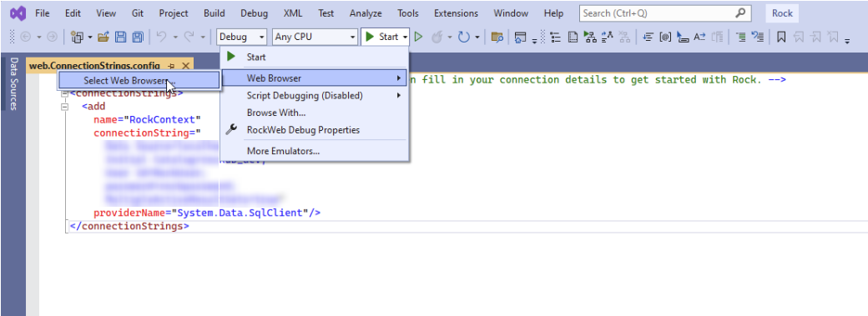
Task: Click the cursor with paperclip icon
Action: click(683, 37)
